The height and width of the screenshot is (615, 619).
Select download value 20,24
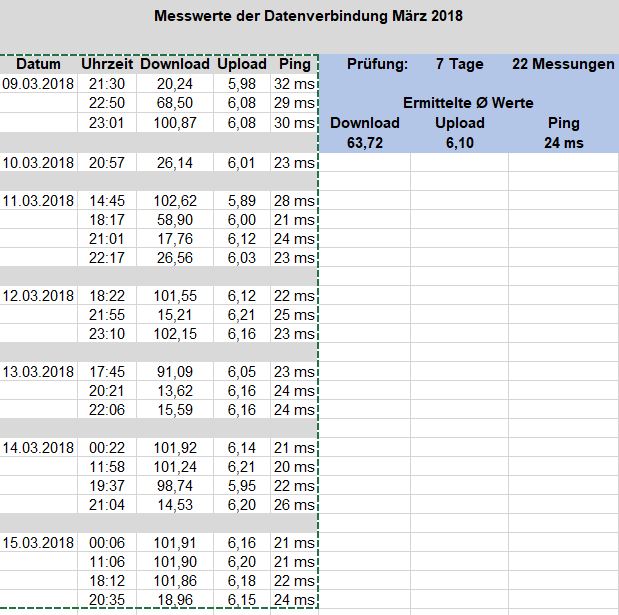[x=175, y=84]
